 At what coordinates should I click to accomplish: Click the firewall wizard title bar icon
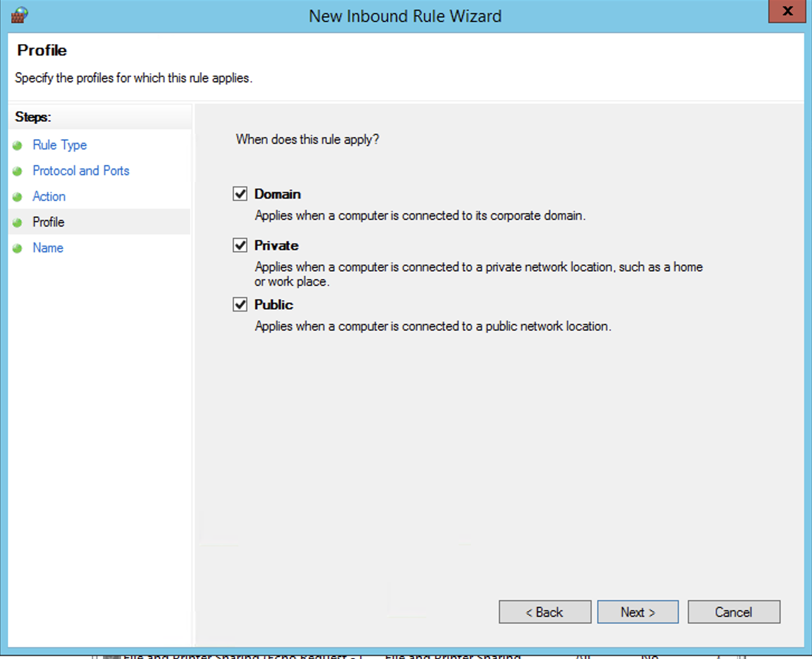tap(20, 15)
